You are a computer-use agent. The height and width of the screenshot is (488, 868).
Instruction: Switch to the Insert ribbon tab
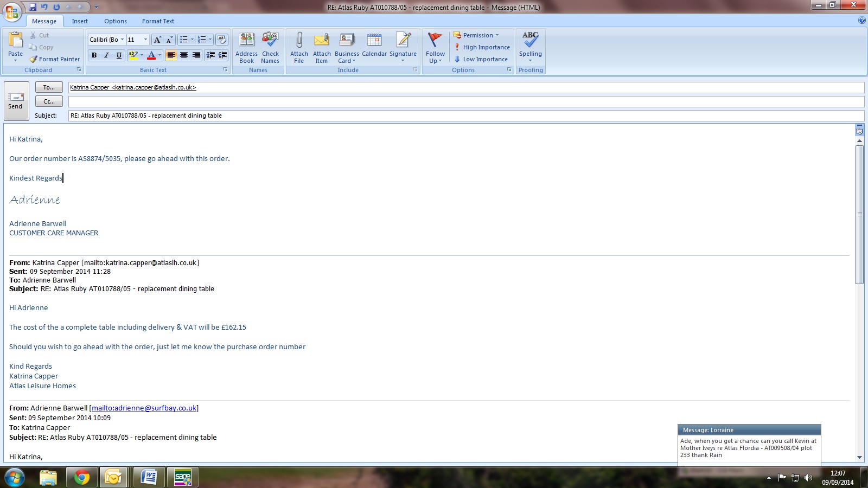tap(80, 21)
